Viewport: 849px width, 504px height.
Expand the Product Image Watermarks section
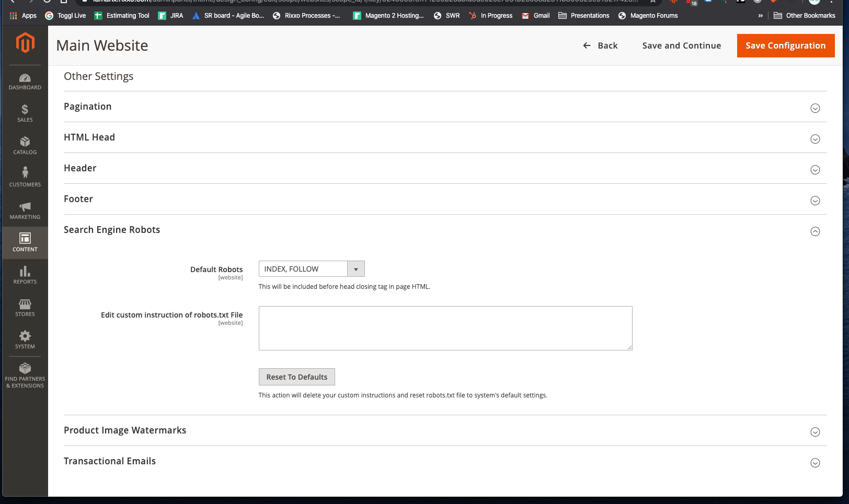(814, 432)
